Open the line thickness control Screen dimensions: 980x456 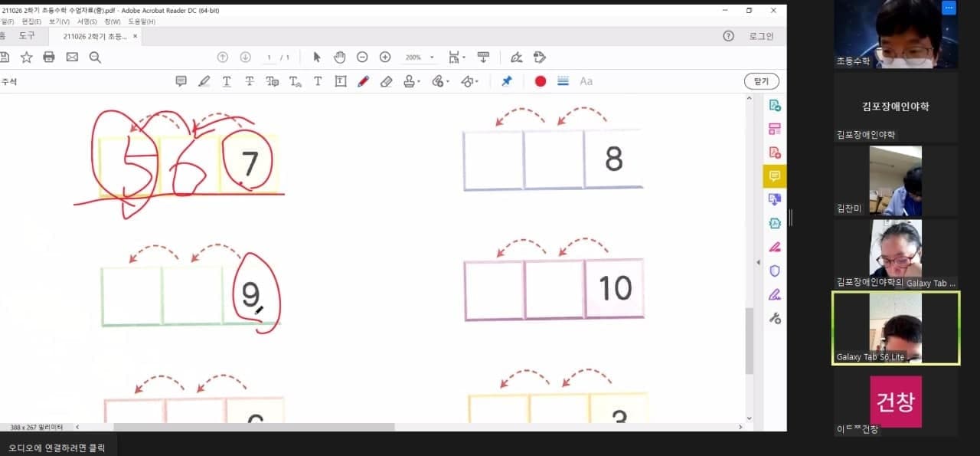[x=563, y=81]
